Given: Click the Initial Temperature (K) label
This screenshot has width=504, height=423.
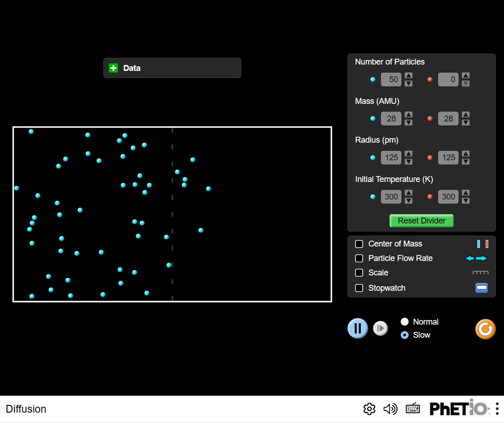Looking at the screenshot, I should 394,179.
